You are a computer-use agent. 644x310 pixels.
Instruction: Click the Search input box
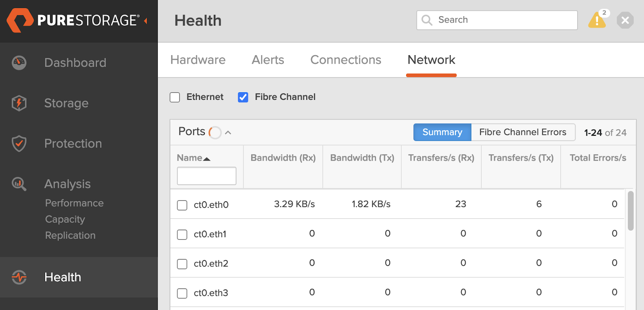[497, 20]
